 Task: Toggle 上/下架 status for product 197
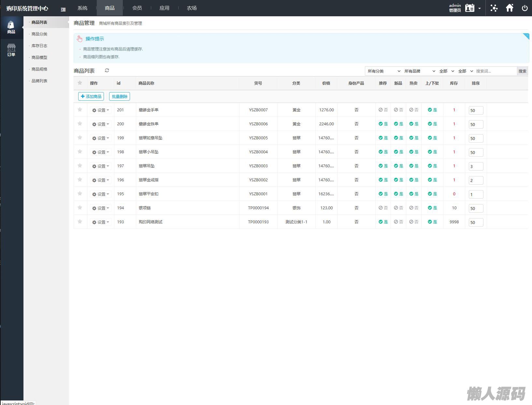point(432,166)
